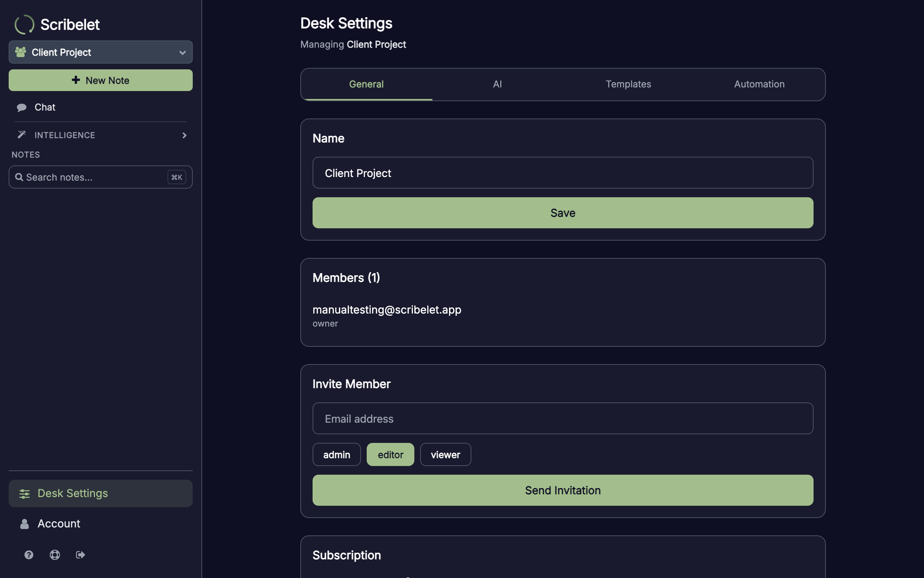Click the owner role label
The height and width of the screenshot is (578, 924).
click(325, 324)
